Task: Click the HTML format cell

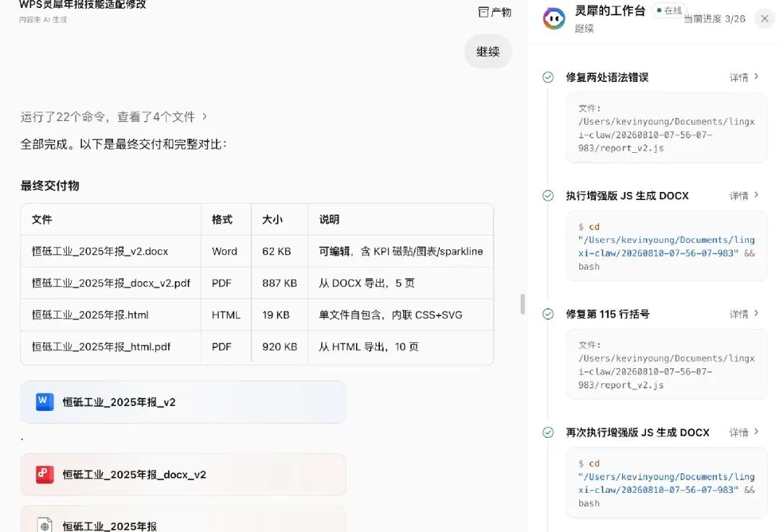Action: point(225,315)
